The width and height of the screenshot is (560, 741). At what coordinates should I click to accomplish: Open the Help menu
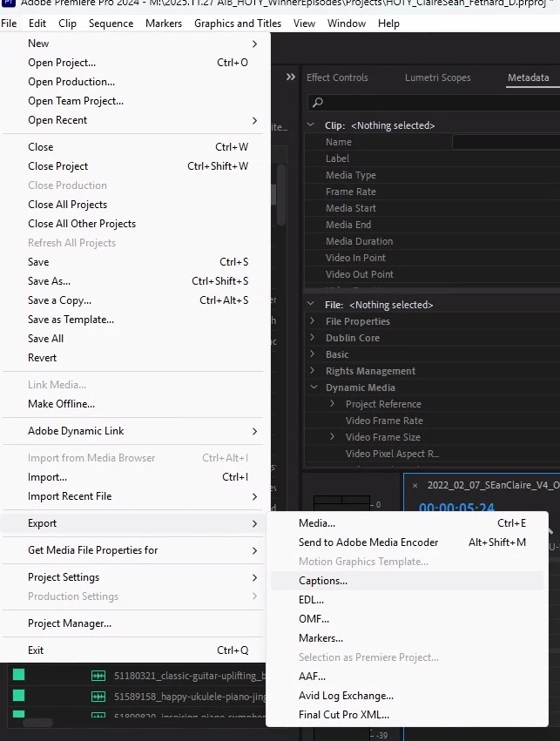click(388, 24)
